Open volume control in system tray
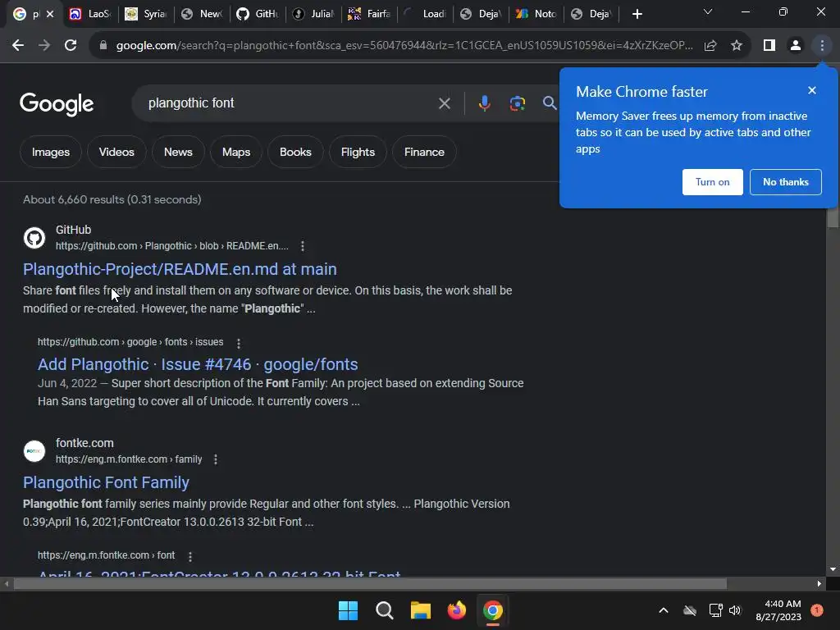Image resolution: width=840 pixels, height=630 pixels. tap(735, 610)
